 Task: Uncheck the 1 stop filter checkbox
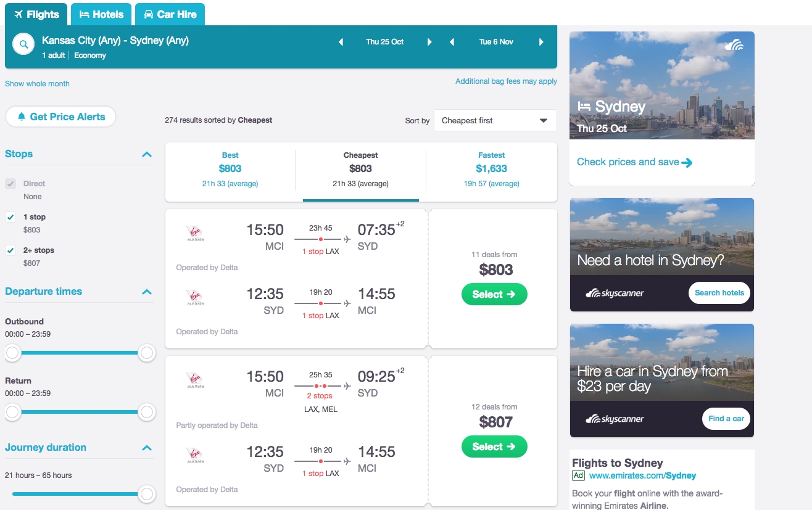pos(10,217)
